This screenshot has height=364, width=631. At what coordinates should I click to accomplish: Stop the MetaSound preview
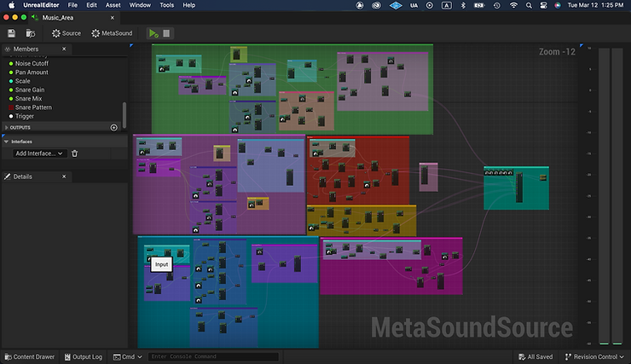click(166, 33)
